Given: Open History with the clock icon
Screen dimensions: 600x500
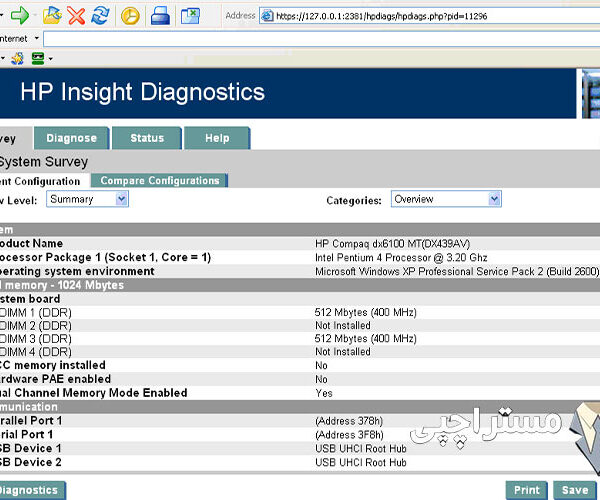Looking at the screenshot, I should click(130, 16).
